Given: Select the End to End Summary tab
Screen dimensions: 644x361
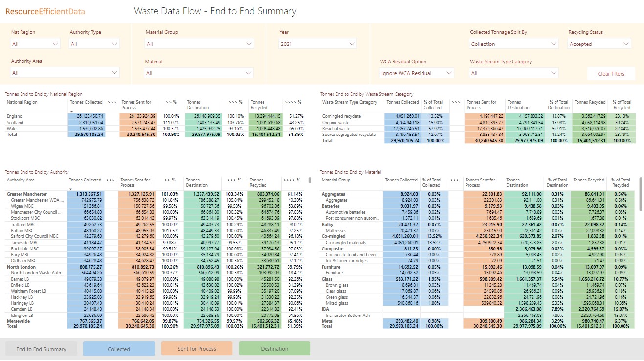Looking at the screenshot, I should pos(41,349).
